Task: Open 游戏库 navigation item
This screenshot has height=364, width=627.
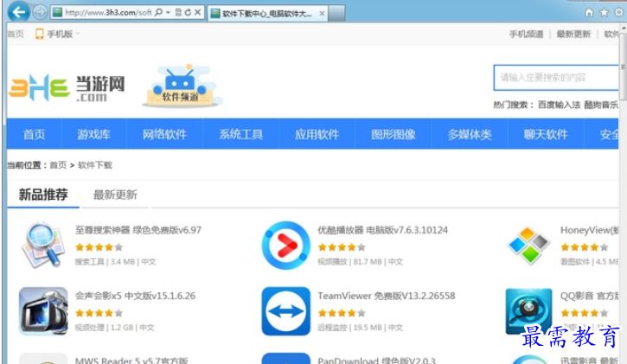Action: [x=94, y=134]
